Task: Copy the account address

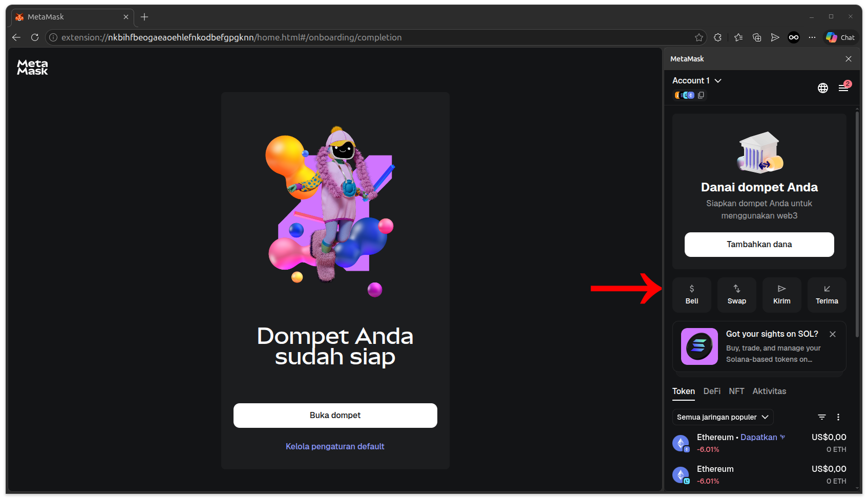Action: coord(701,95)
